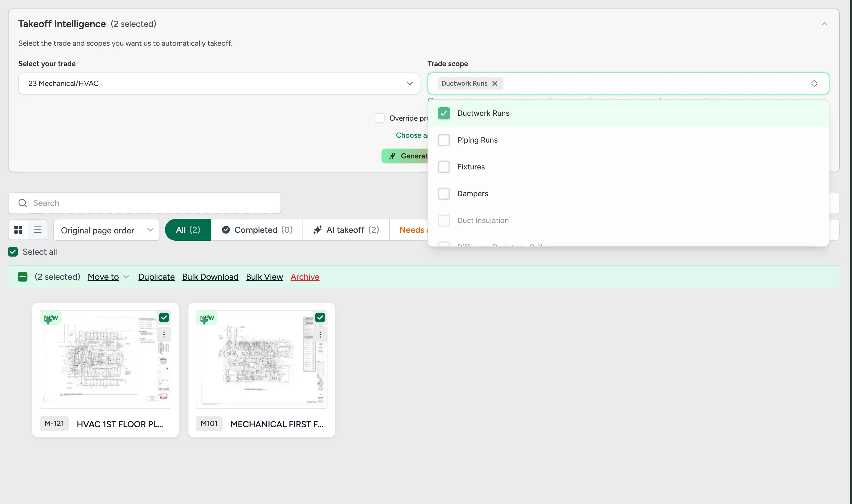Click the Bulk Download link
This screenshot has height=504, width=852.
click(x=210, y=277)
